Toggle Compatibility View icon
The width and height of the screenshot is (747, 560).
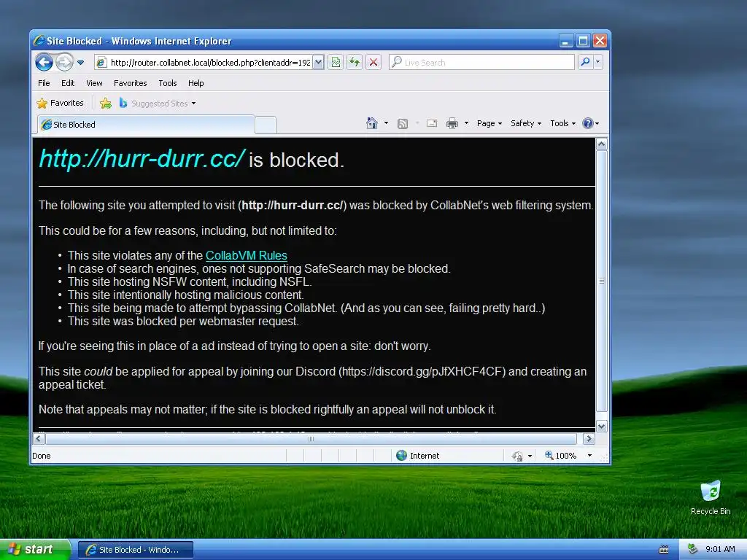[x=336, y=63]
